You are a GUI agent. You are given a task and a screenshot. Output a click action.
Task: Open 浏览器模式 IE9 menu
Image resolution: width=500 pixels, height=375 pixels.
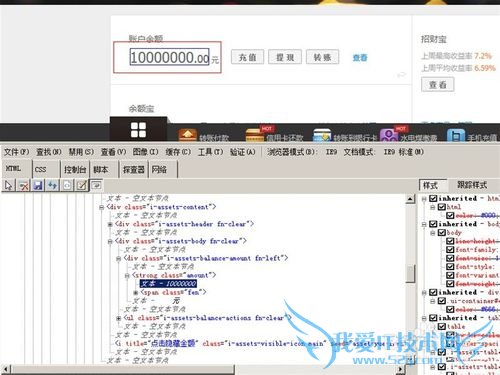coord(302,152)
